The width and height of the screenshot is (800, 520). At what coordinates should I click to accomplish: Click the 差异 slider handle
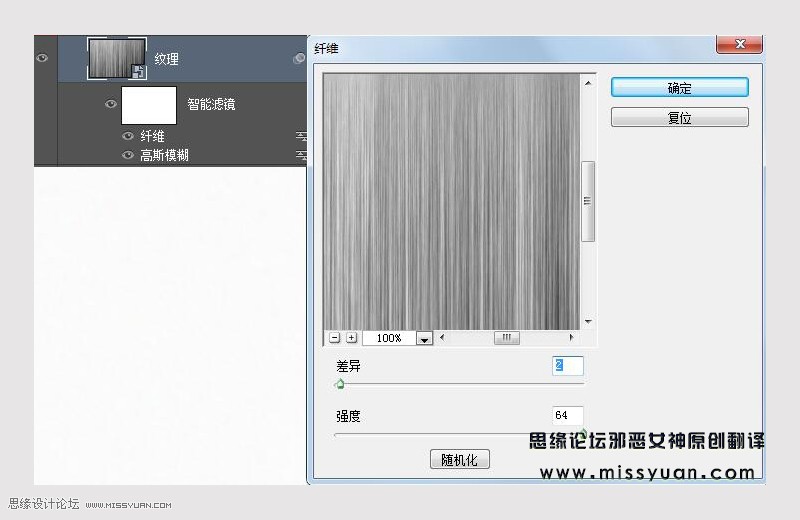340,384
